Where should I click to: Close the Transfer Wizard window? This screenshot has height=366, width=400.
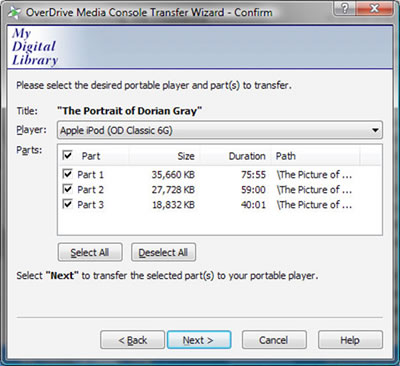(375, 9)
